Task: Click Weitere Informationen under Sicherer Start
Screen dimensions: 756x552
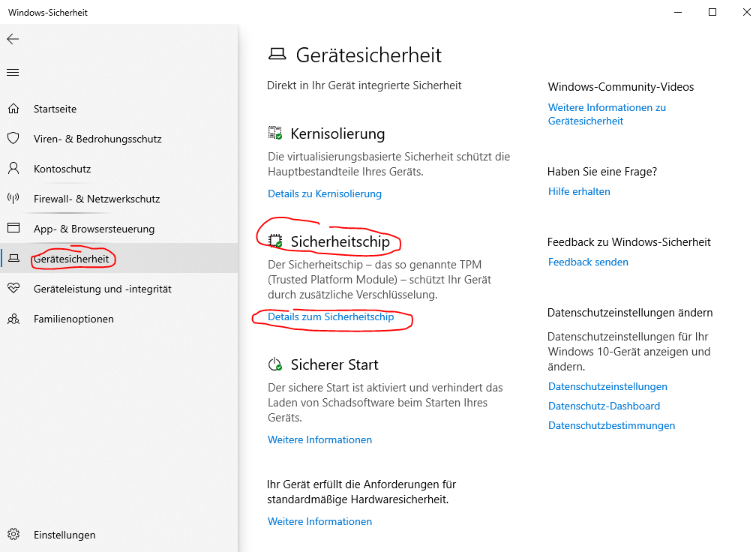Action: point(319,439)
